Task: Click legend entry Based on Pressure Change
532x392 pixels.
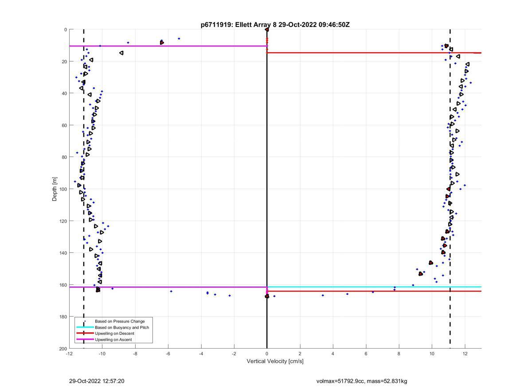Action: click(120, 321)
